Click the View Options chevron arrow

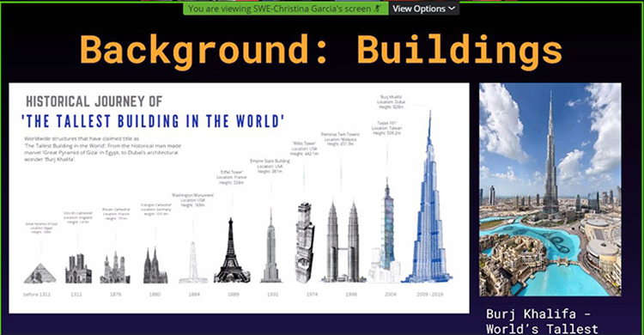click(452, 9)
